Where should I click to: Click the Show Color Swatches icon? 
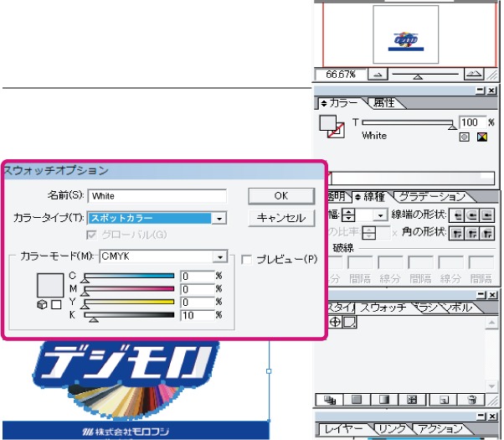pyautogui.click(x=357, y=400)
